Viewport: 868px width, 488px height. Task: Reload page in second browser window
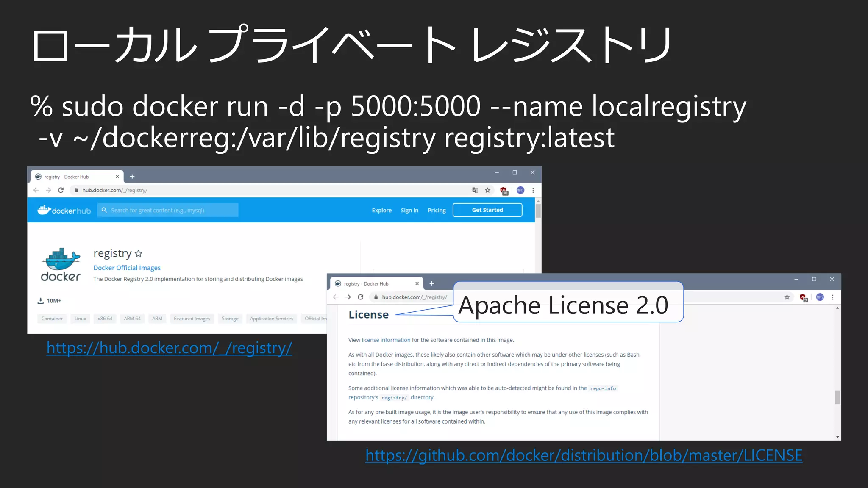360,297
